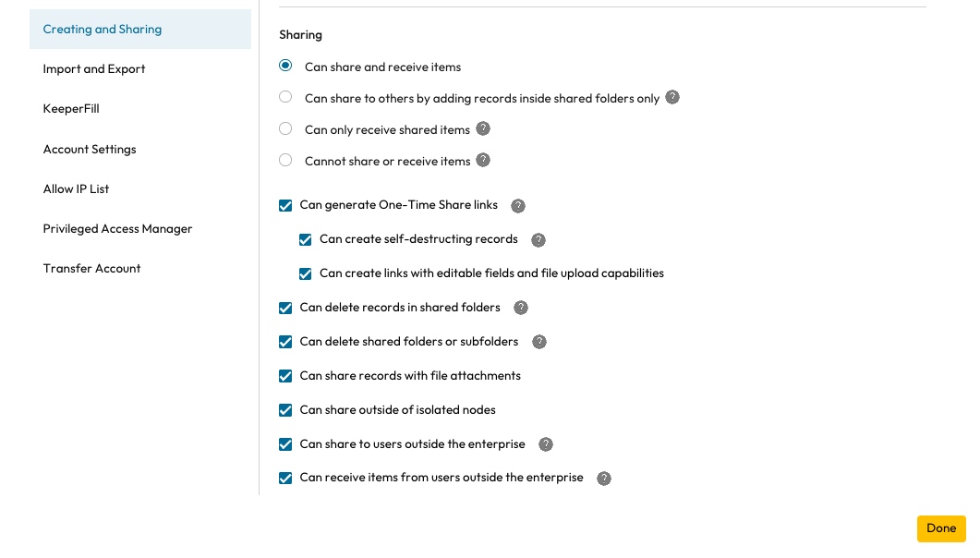The height and width of the screenshot is (558, 980).
Task: Choose Can only receive shared items radio
Action: pos(285,128)
